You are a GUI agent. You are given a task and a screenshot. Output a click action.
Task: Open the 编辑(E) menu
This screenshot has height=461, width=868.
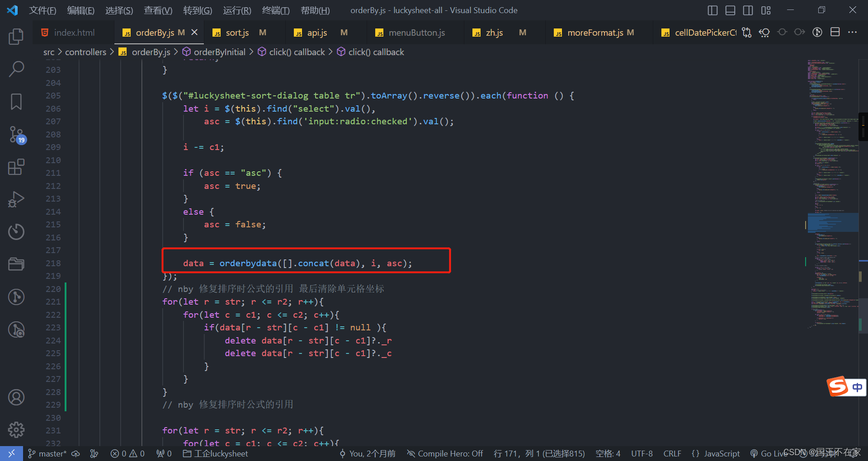coord(81,10)
